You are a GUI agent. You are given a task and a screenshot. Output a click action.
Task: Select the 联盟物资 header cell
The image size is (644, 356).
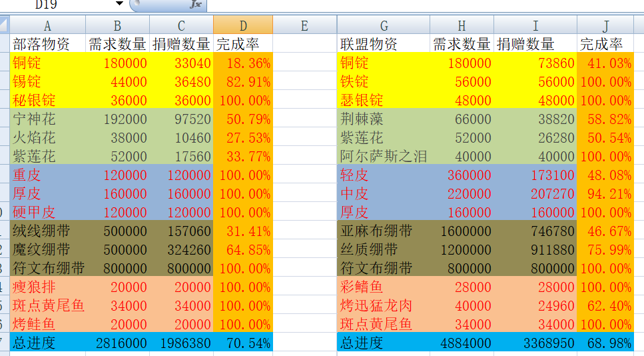pos(384,44)
